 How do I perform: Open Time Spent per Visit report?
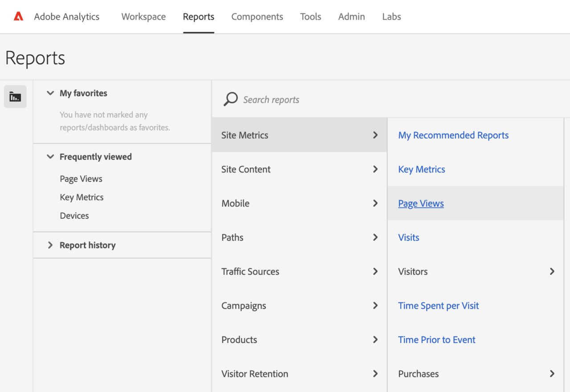(439, 306)
